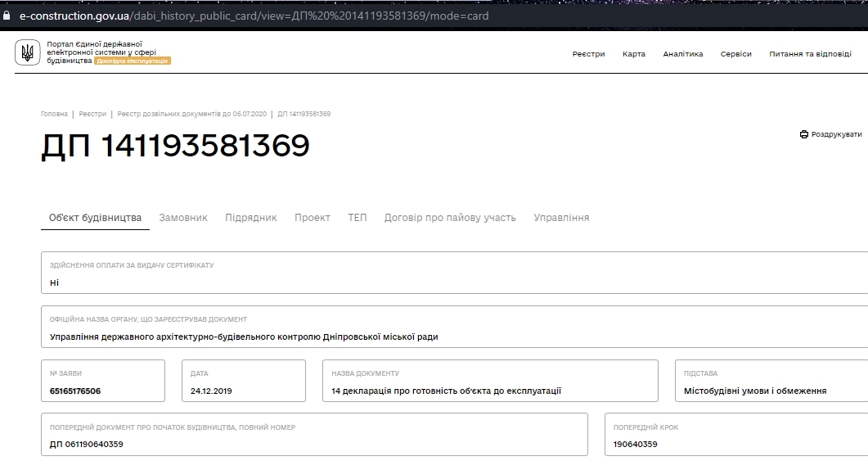
Task: Go to Головна breadcrumb link
Action: click(x=54, y=114)
